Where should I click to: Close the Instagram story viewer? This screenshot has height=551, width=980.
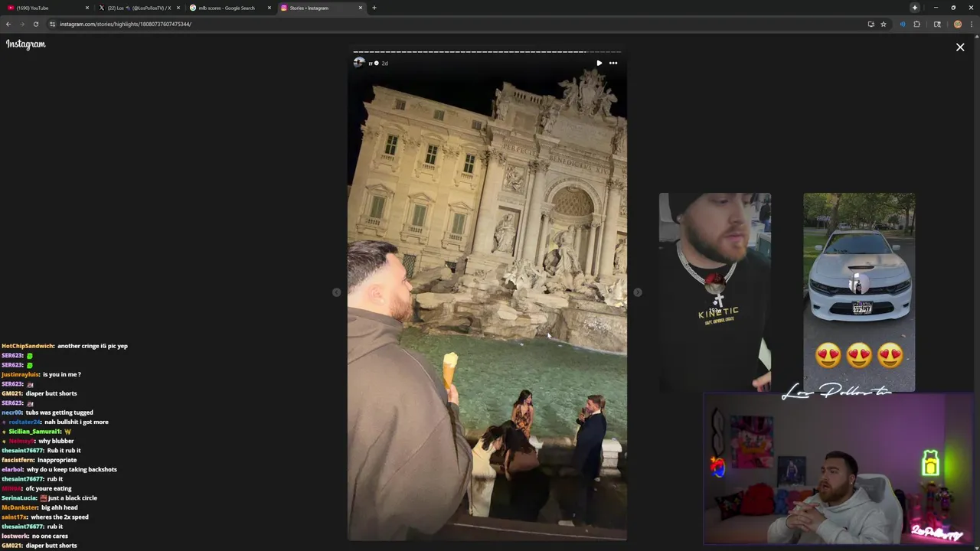tap(960, 47)
